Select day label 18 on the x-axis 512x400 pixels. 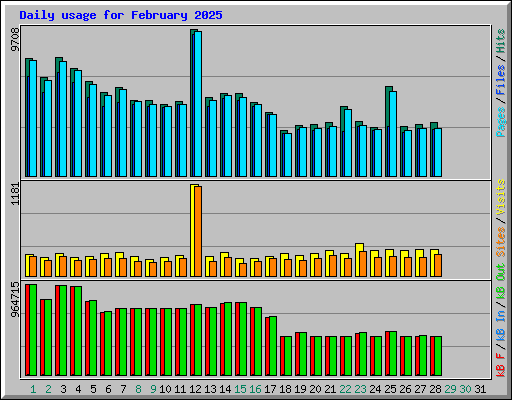tap(285, 389)
